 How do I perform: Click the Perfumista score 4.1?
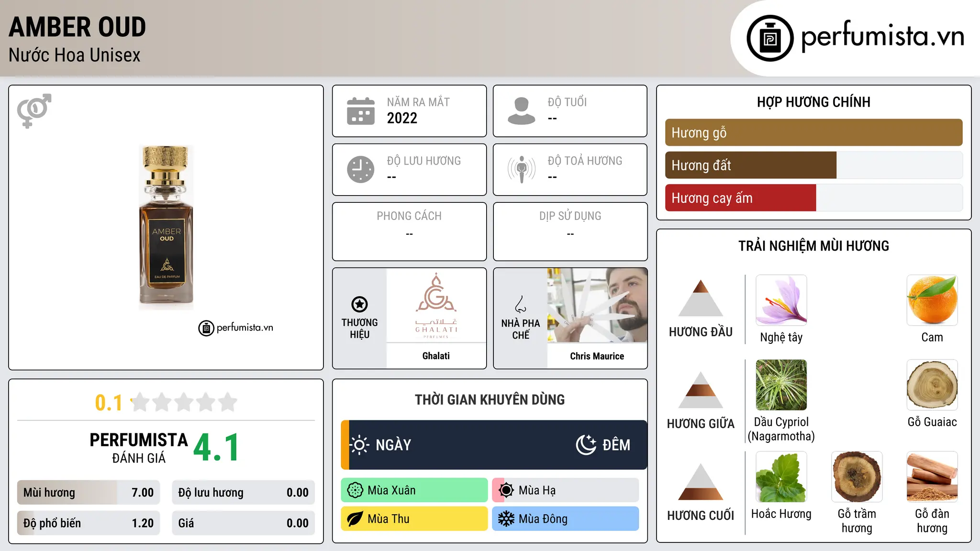[216, 448]
